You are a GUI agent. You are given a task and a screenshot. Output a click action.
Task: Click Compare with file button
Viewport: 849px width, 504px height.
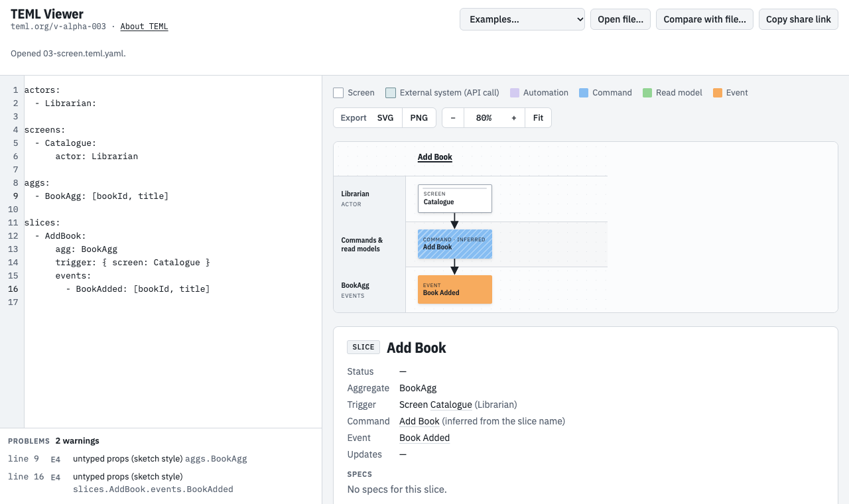pyautogui.click(x=704, y=19)
